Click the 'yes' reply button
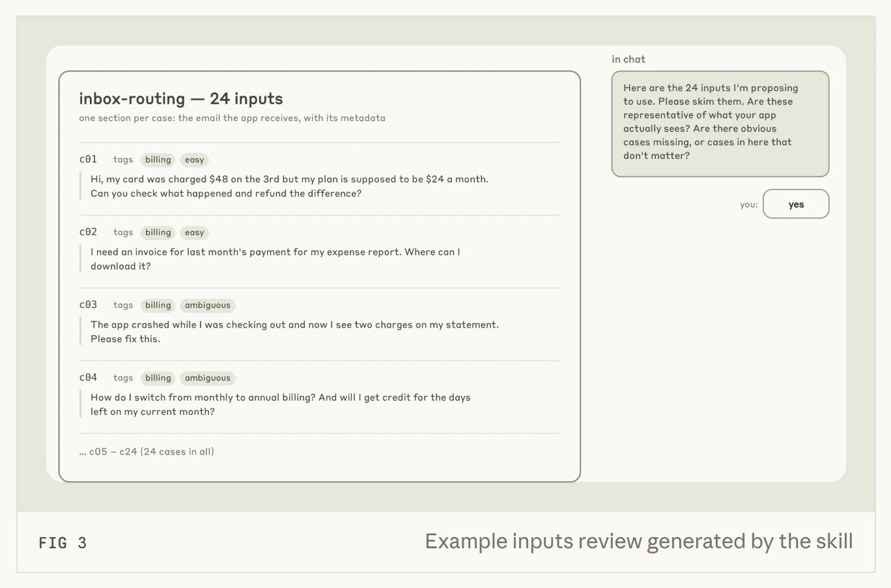The width and height of the screenshot is (891, 588). [x=796, y=204]
